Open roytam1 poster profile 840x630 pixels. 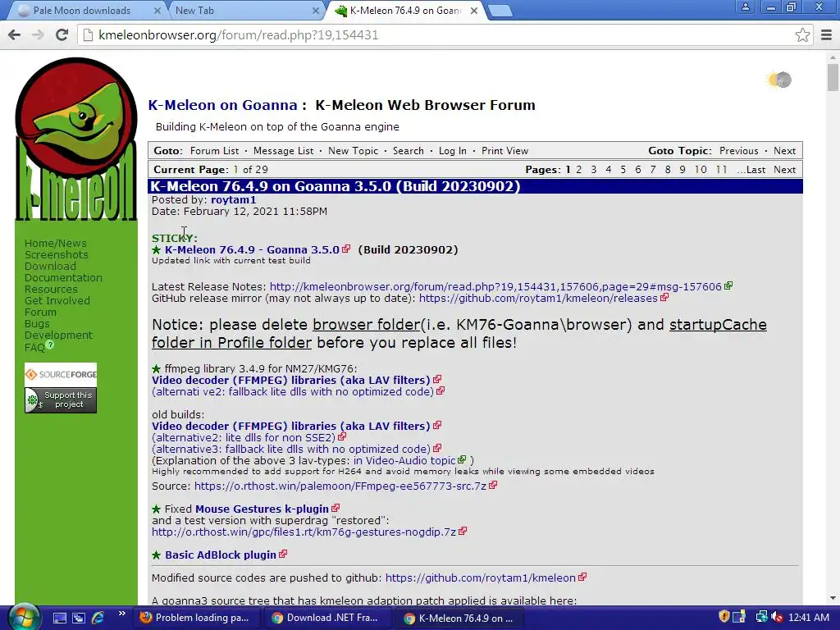pyautogui.click(x=234, y=200)
